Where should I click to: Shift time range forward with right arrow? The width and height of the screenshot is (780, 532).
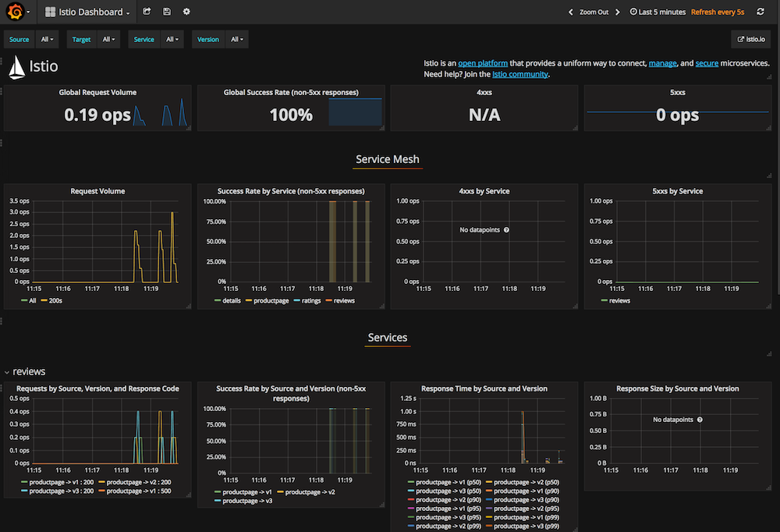[617, 12]
